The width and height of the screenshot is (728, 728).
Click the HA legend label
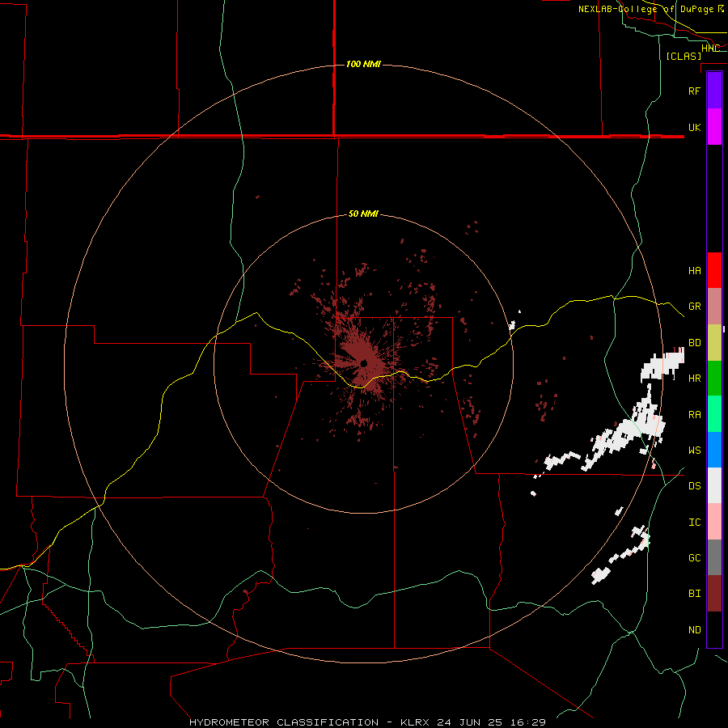tap(694, 270)
